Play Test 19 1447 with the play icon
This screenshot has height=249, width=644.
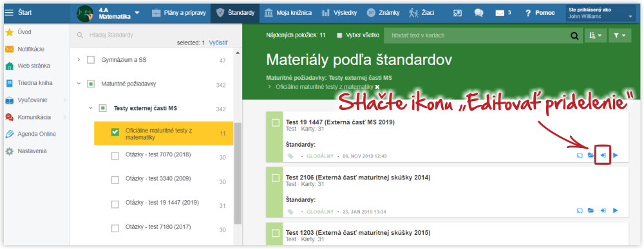[x=615, y=156]
